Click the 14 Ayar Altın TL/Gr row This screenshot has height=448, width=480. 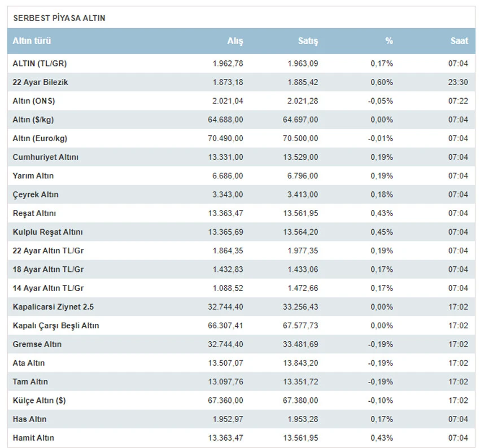coord(48,288)
